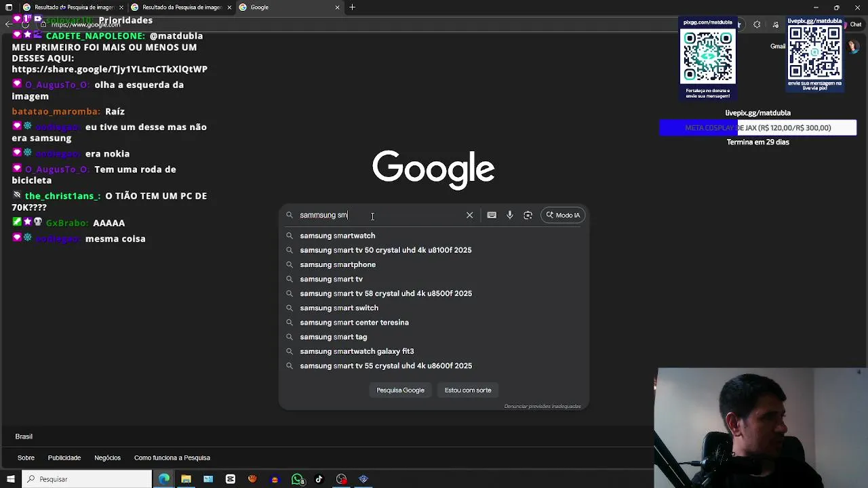
Task: Click the Pesquisa Google button
Action: [400, 390]
